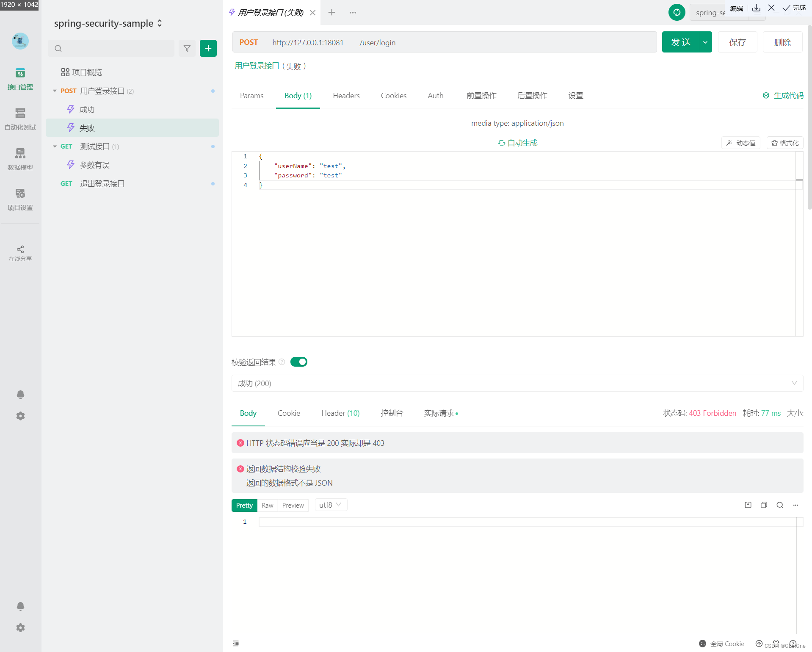Click the 格式化 button
This screenshot has width=812, height=652.
tap(785, 143)
